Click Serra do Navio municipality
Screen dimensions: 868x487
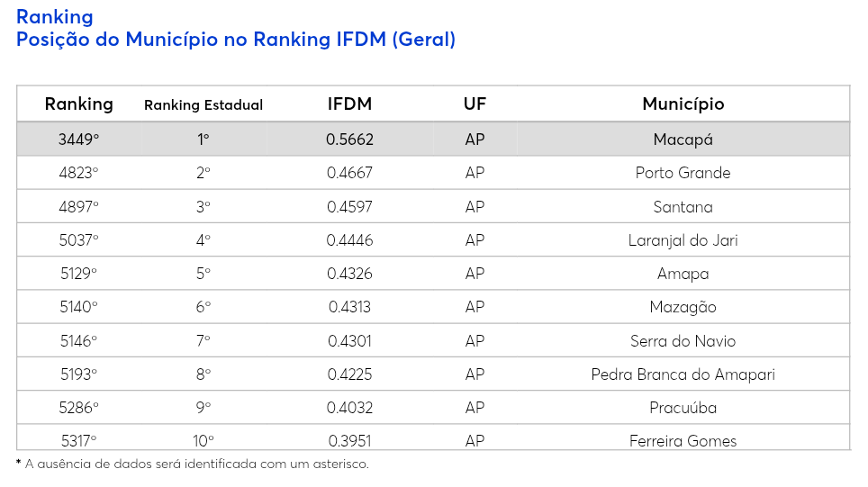tap(683, 341)
